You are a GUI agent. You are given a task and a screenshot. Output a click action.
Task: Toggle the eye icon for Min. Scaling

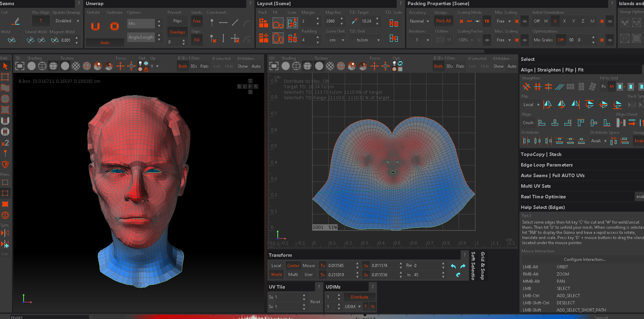click(525, 21)
